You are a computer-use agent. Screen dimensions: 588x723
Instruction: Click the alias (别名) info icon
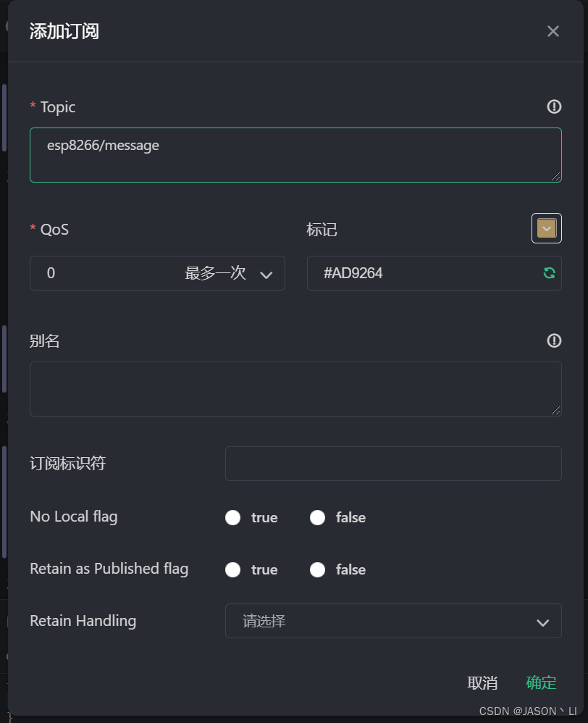[554, 340]
